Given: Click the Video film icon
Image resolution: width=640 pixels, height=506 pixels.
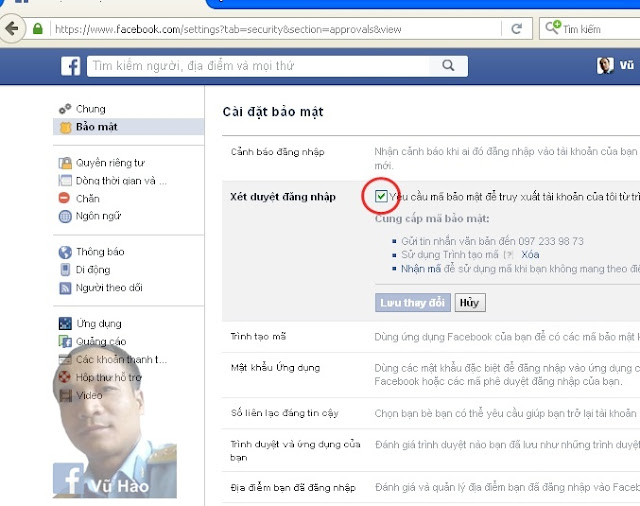Looking at the screenshot, I should coord(65,395).
